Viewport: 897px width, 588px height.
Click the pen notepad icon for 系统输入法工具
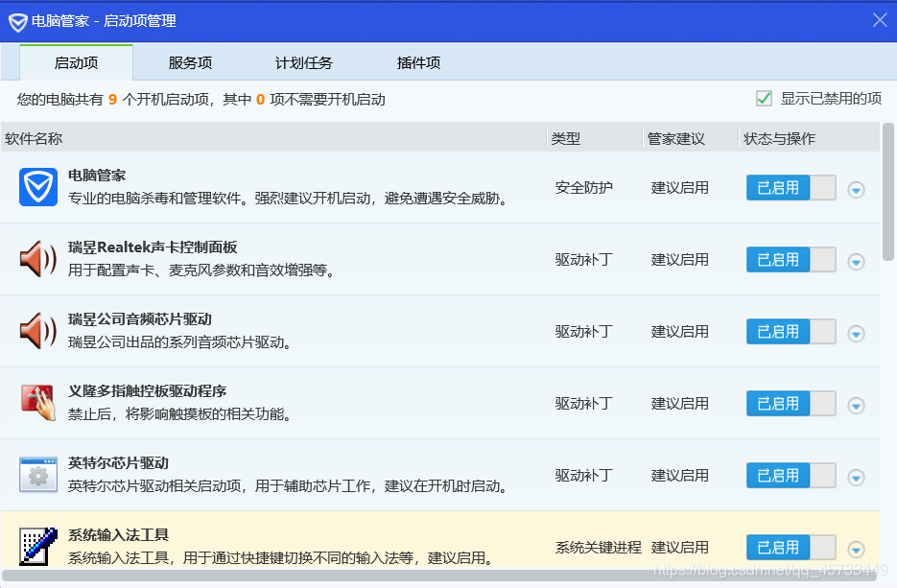tap(38, 546)
